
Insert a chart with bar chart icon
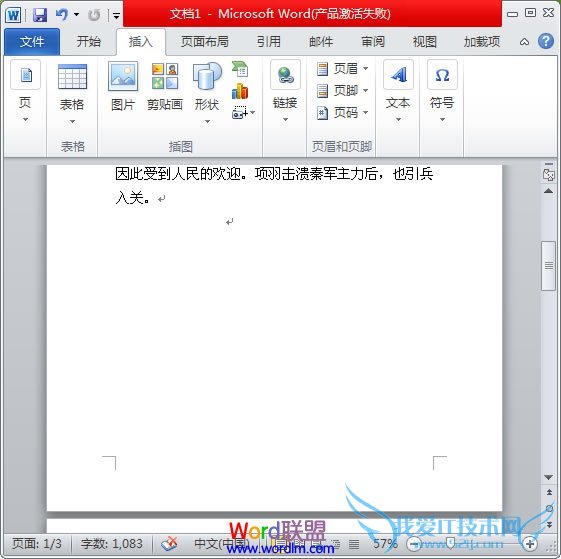(240, 91)
